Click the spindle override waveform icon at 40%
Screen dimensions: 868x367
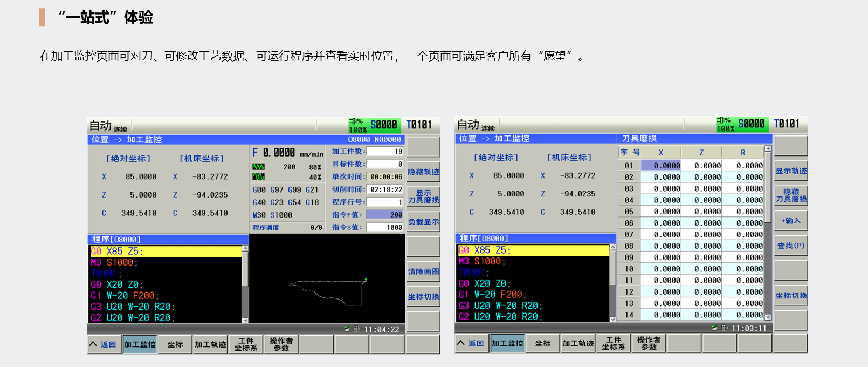point(258,176)
